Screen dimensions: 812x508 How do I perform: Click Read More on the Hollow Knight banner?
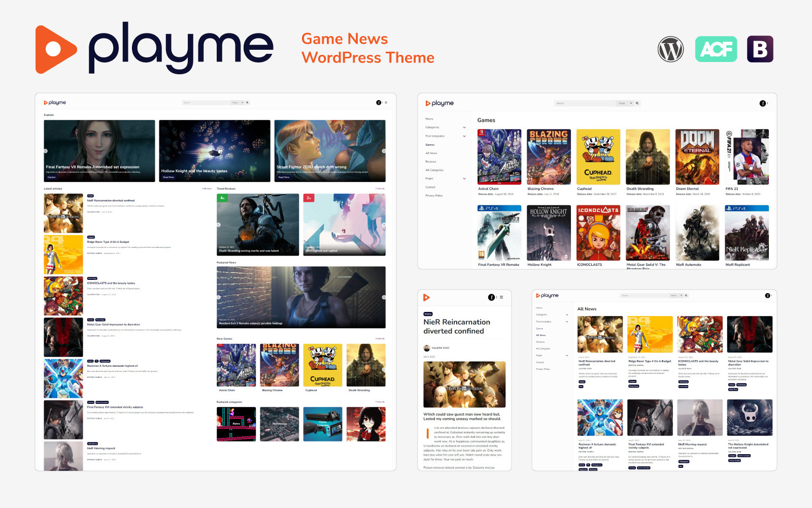[x=168, y=177]
